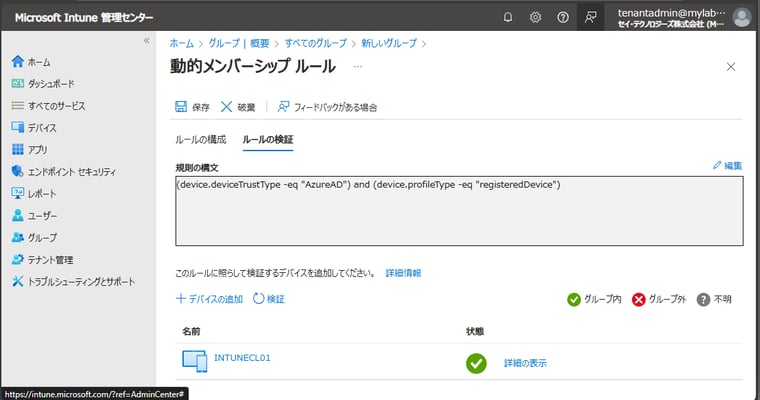Open settings gear in top bar

[x=535, y=17]
